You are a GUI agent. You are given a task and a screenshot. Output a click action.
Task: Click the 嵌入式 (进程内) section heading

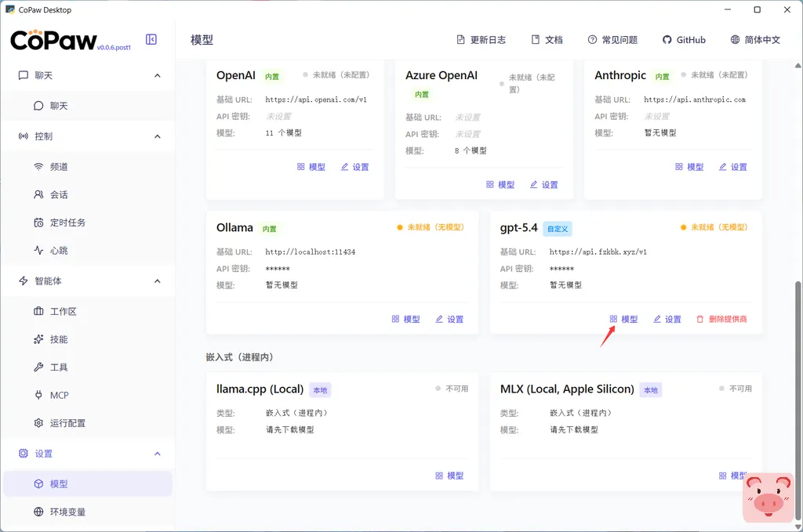pyautogui.click(x=240, y=357)
